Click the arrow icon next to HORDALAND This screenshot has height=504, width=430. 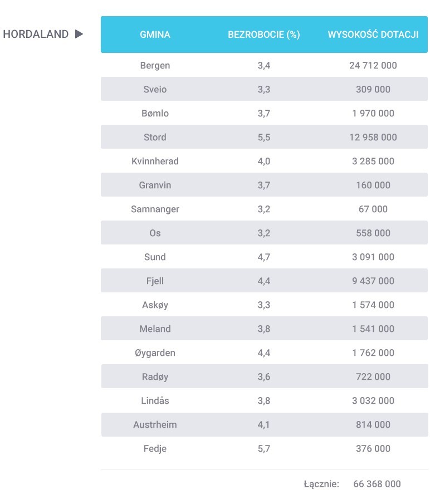79,34
